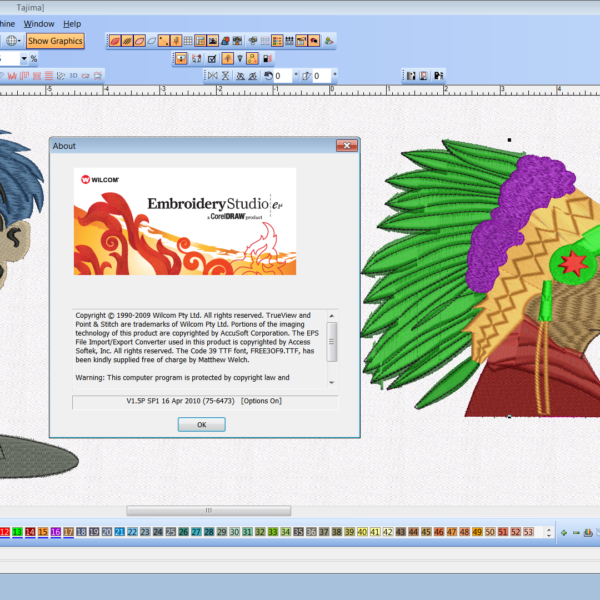Expand the globe icon dropdown arrow
This screenshot has height=600, width=600.
point(20,41)
